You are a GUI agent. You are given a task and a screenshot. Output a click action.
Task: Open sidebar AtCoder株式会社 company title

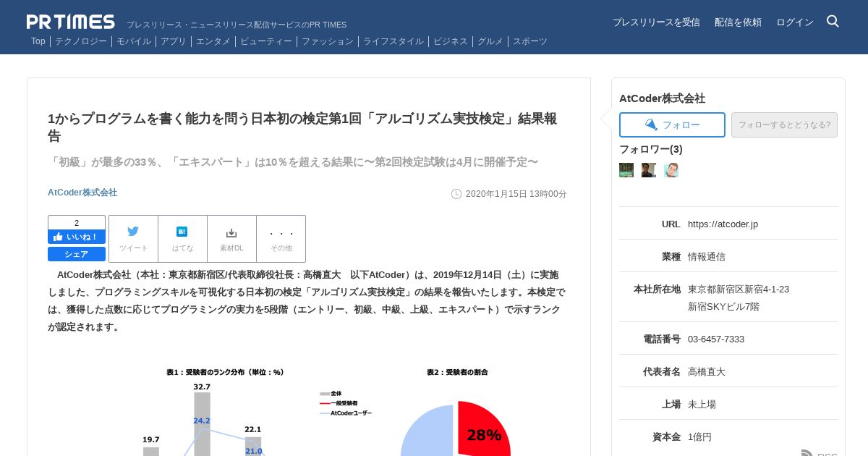(662, 98)
